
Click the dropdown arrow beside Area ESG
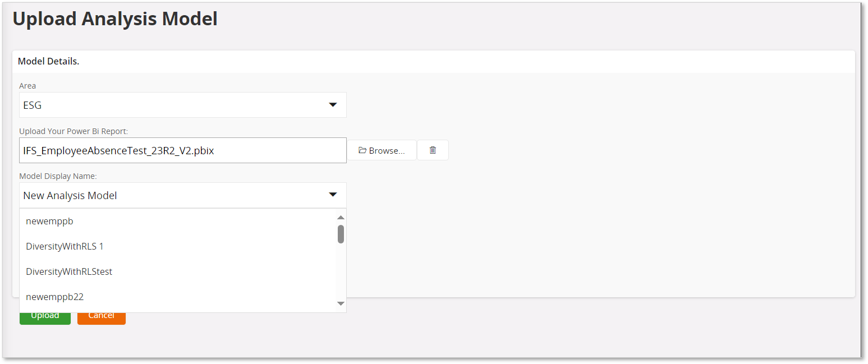[x=333, y=105]
